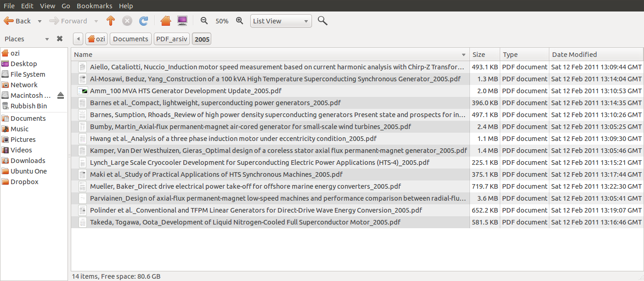Screen dimensions: 644x281
Task: Open the Edit menu
Action: click(x=27, y=6)
